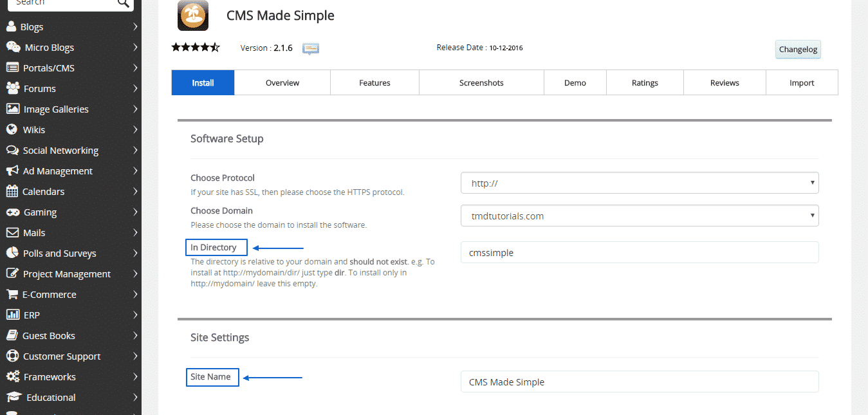Click the Ad Management megaphone icon
868x415 pixels.
(12, 171)
